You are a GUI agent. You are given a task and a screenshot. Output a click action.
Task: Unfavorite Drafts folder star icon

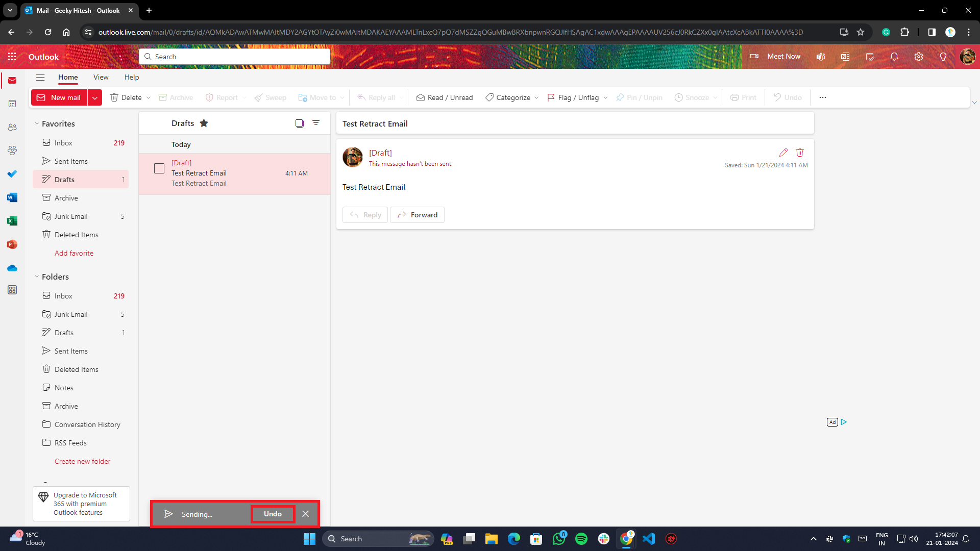tap(204, 123)
